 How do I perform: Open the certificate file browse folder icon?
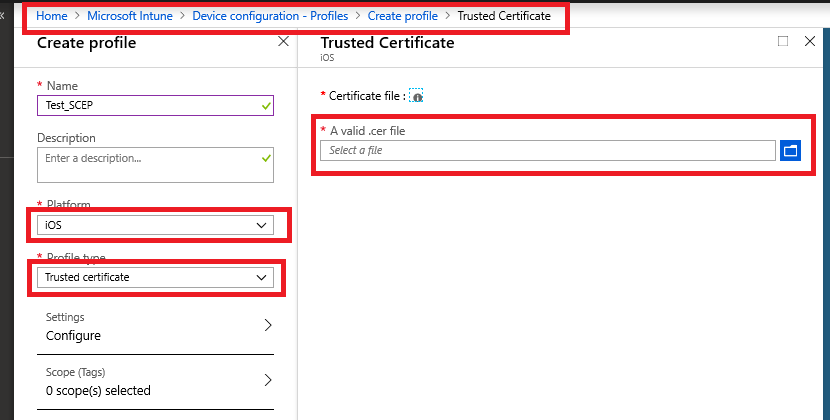click(790, 150)
